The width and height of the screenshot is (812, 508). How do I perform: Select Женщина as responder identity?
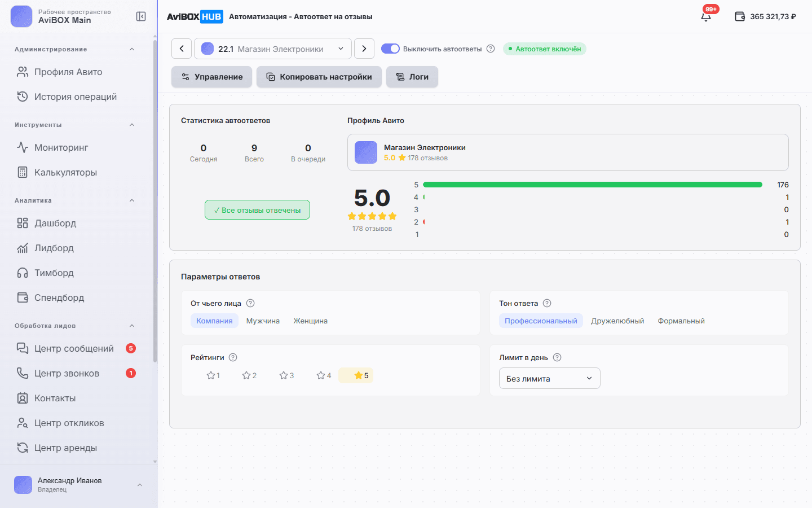(x=310, y=321)
